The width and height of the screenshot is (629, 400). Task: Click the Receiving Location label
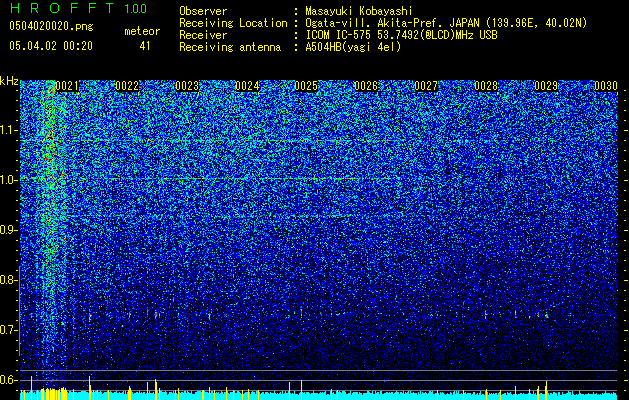tap(233, 23)
